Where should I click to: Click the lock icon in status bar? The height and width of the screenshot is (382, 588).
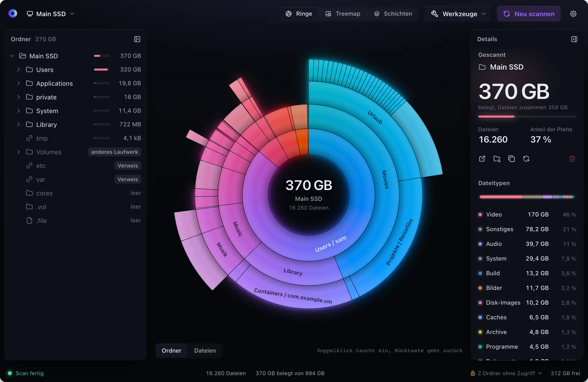coord(473,373)
